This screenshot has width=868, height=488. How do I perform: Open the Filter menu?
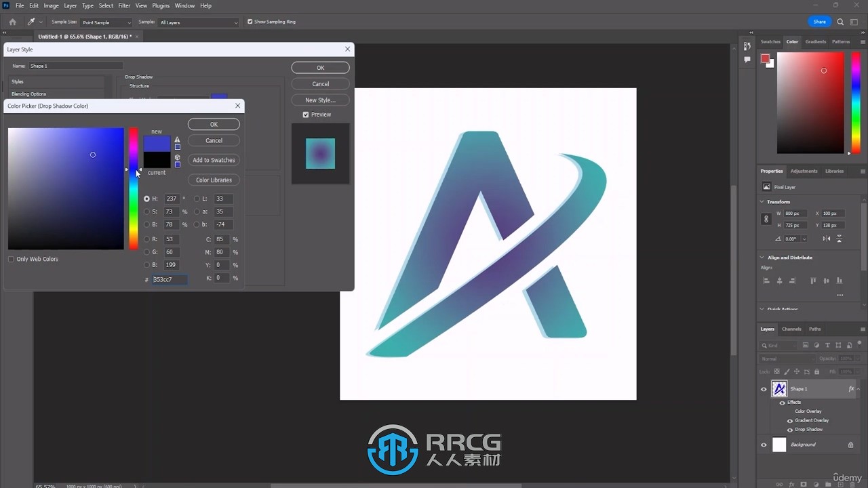[x=124, y=5]
